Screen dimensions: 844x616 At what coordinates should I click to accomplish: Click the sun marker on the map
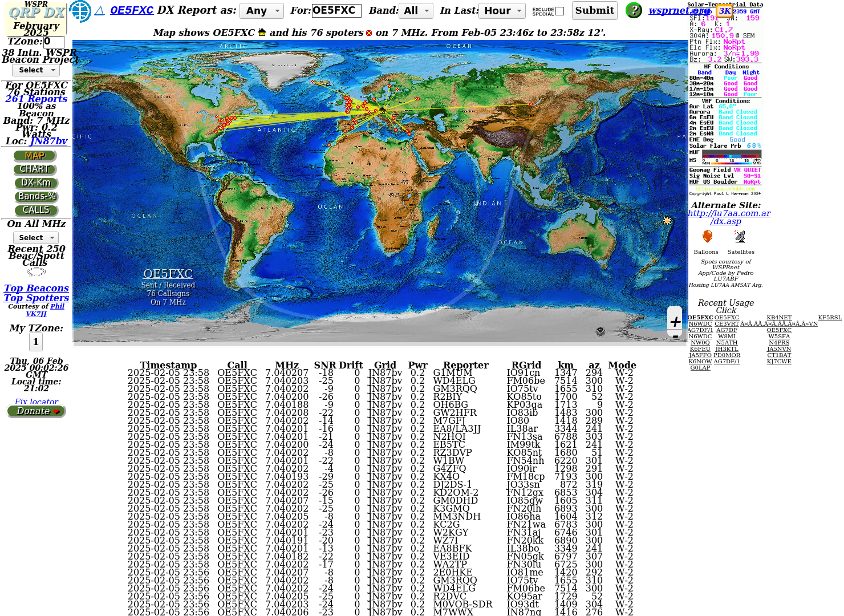(667, 221)
